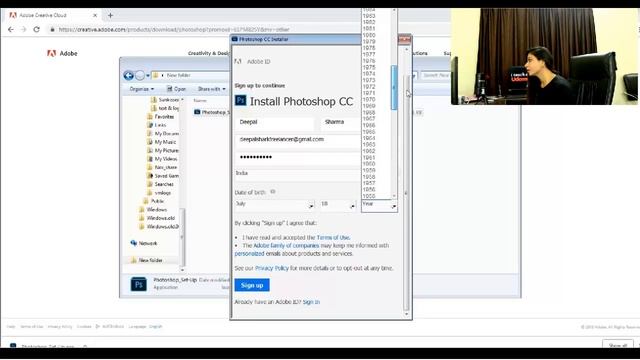Image resolution: width=640 pixels, height=360 pixels.
Task: Select the Photoshop_Set-Up file in Explorer list
Action: [212, 112]
